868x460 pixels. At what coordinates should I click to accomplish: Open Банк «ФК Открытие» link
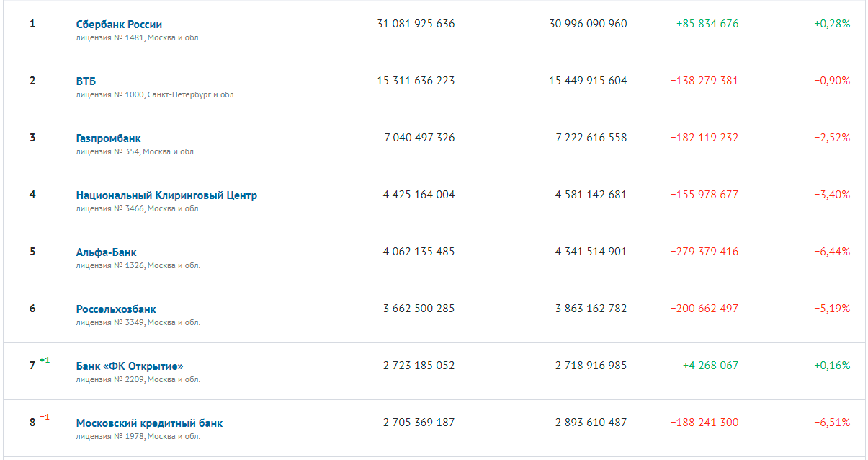coord(130,366)
